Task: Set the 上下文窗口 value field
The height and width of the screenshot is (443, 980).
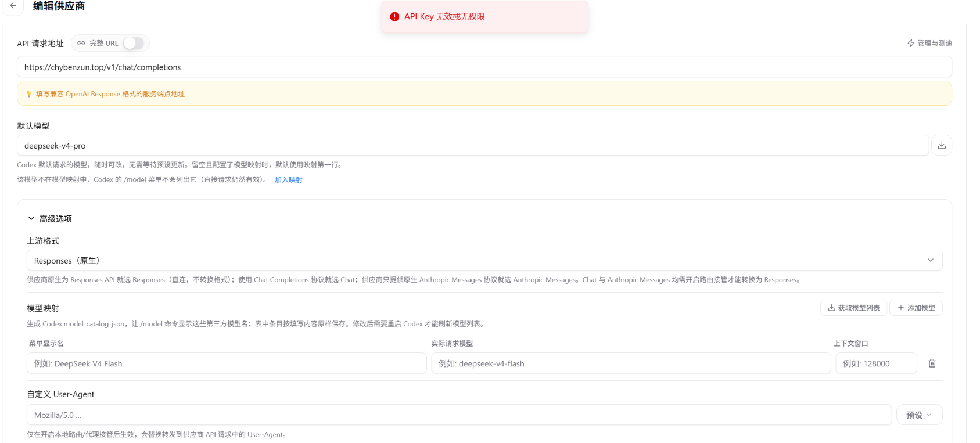Action: click(x=876, y=363)
